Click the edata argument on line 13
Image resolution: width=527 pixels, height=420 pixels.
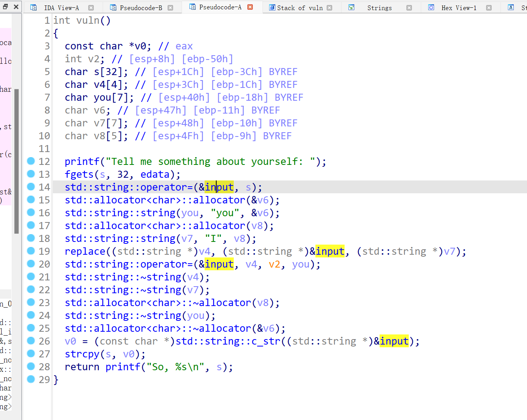pyautogui.click(x=155, y=174)
